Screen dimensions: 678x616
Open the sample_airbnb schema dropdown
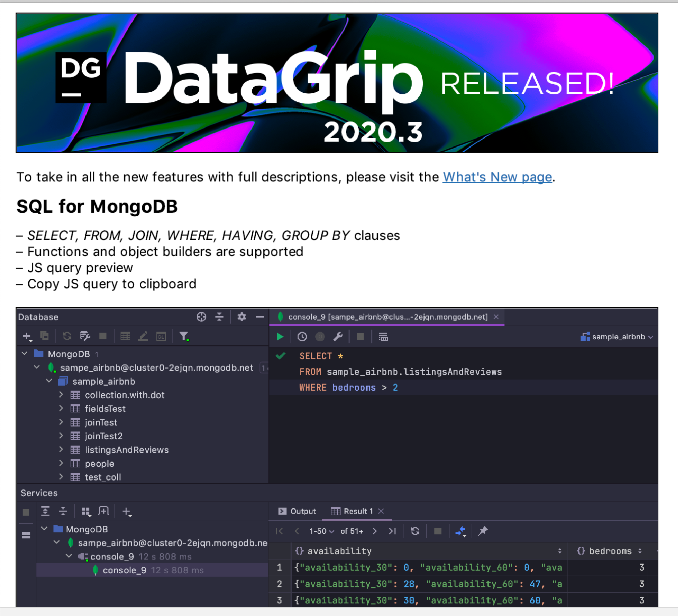[x=617, y=337]
